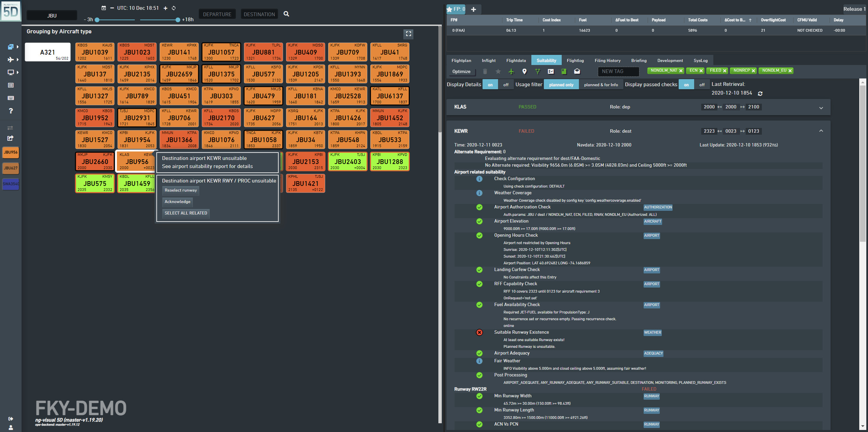Open keyboard shortcuts icon in left sidebar

(x=10, y=98)
